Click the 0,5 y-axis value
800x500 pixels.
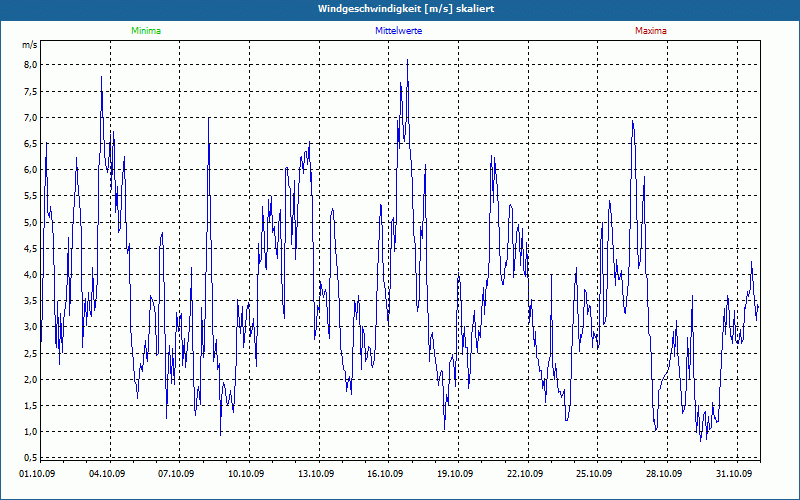pyautogui.click(x=30, y=457)
